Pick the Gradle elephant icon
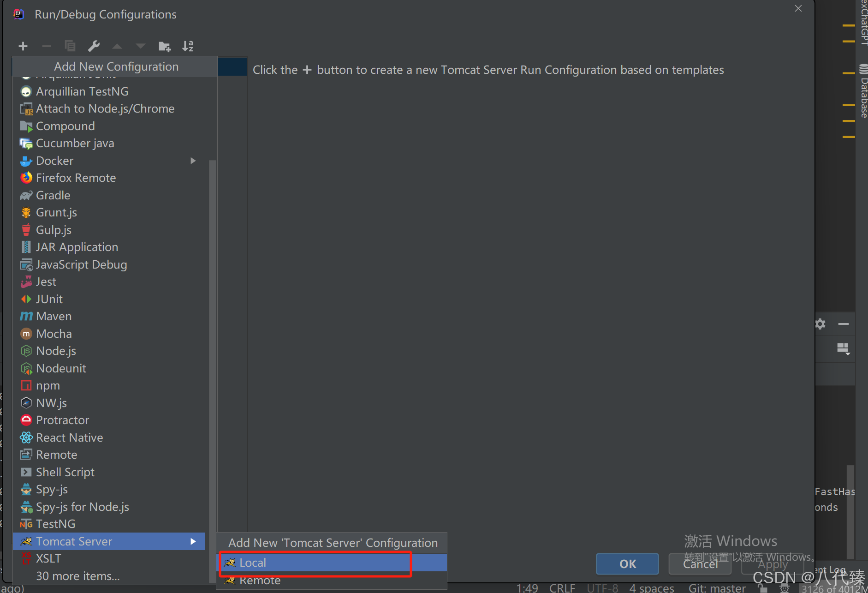 click(x=26, y=195)
